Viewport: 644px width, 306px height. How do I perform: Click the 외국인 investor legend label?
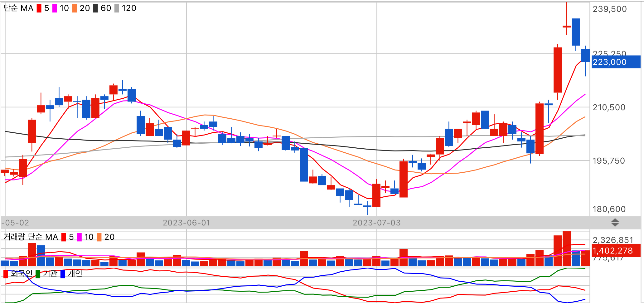(22, 274)
